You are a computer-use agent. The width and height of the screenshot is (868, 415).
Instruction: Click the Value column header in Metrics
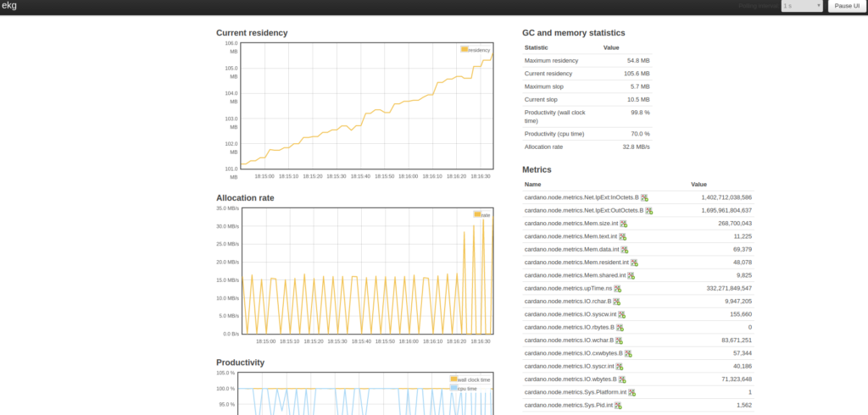698,185
